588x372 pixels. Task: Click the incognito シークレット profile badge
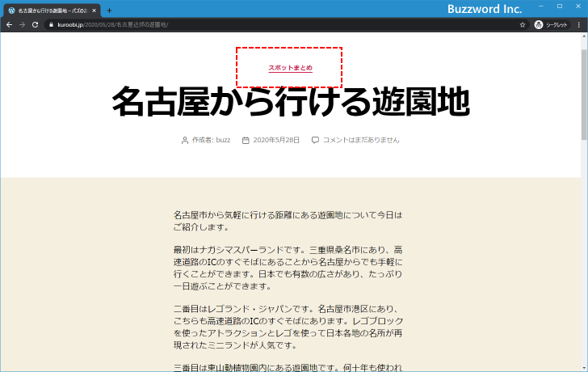click(x=551, y=25)
